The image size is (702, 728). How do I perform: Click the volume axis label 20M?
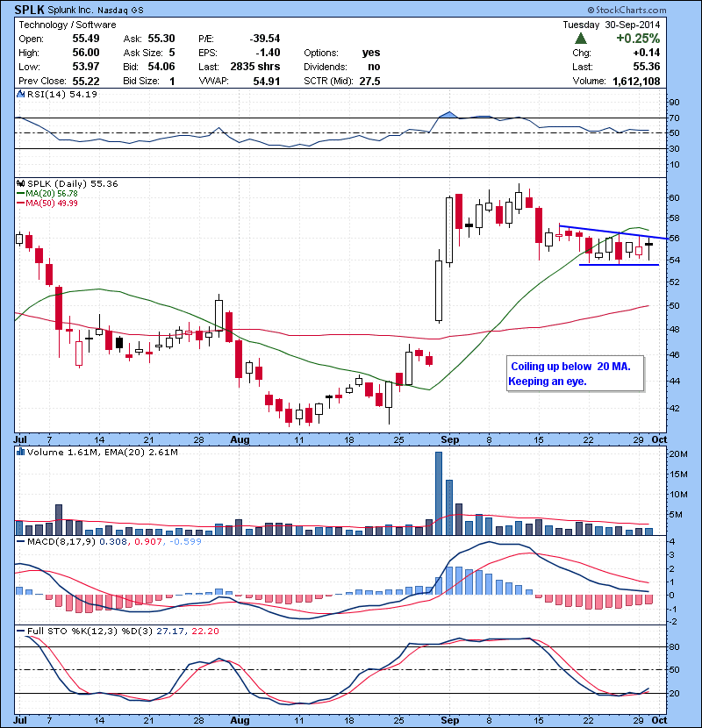tap(677, 453)
